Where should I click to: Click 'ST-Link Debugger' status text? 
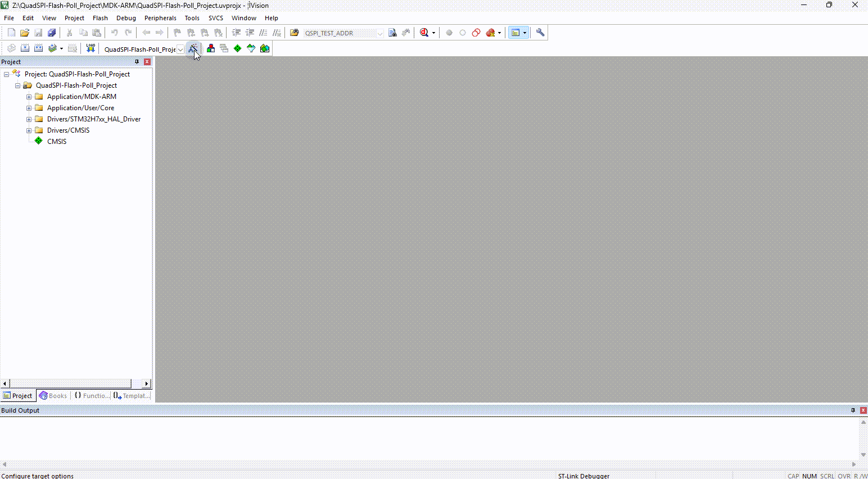coord(584,476)
